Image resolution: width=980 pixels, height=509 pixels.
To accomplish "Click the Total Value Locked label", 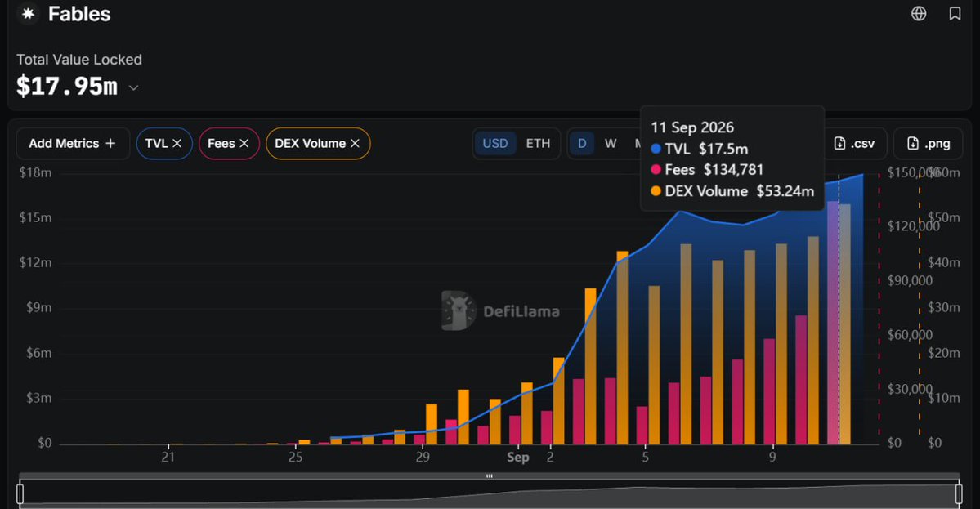I will 79,60.
